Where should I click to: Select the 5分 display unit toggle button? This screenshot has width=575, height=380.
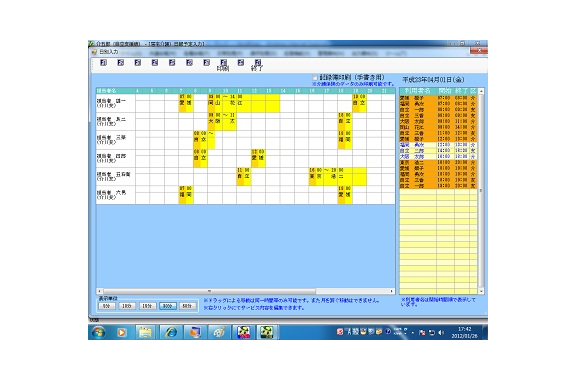click(107, 306)
